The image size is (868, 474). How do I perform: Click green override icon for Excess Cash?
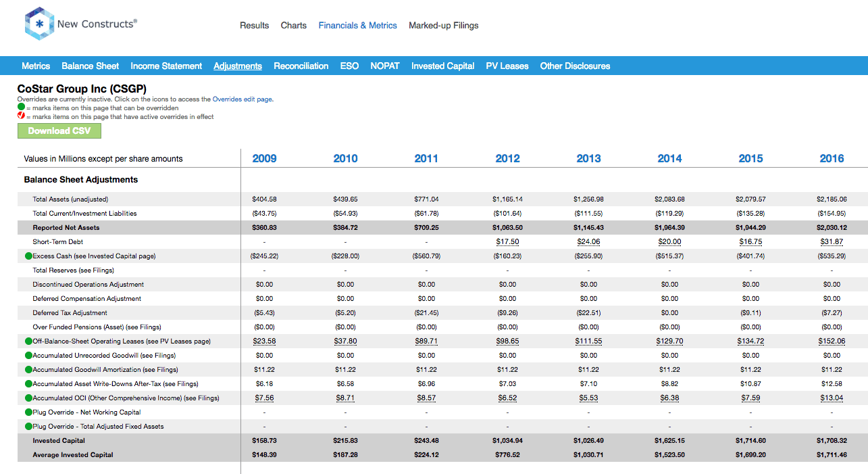coord(28,256)
